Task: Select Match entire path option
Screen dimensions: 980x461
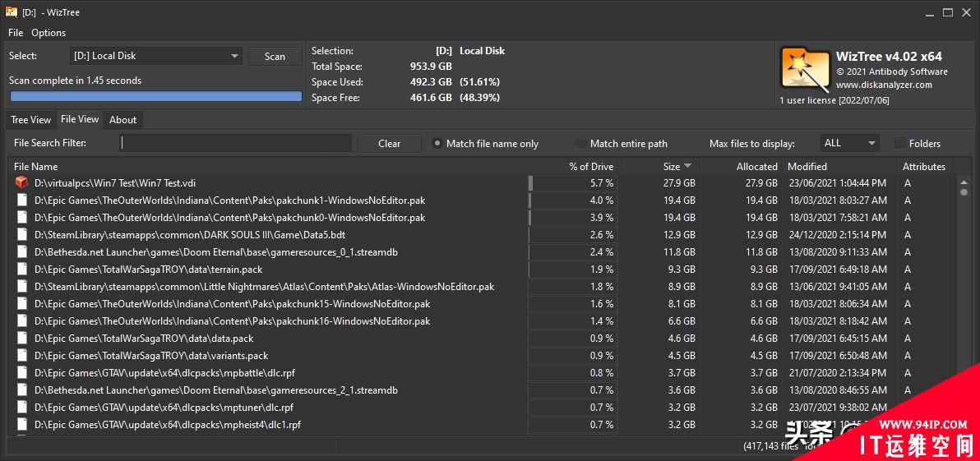Action: [x=581, y=144]
